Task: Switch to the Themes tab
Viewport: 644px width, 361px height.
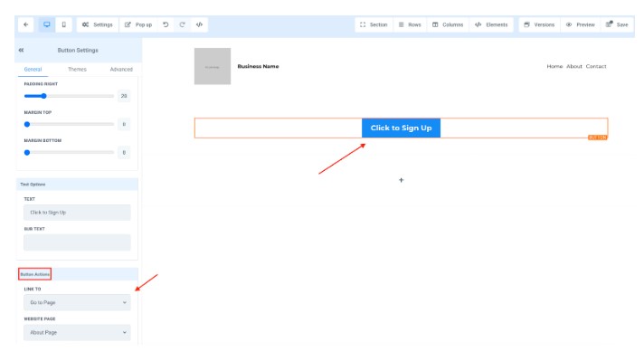Action: tap(77, 70)
